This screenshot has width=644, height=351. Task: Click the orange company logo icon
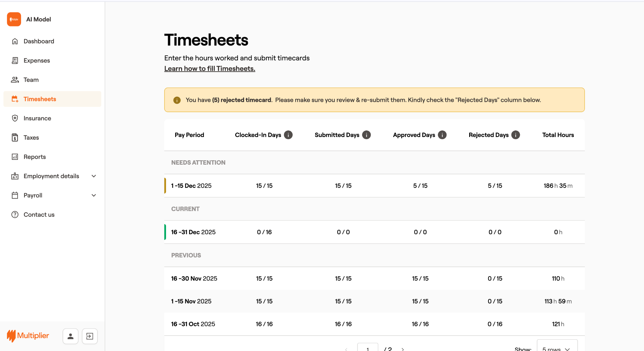pyautogui.click(x=14, y=19)
